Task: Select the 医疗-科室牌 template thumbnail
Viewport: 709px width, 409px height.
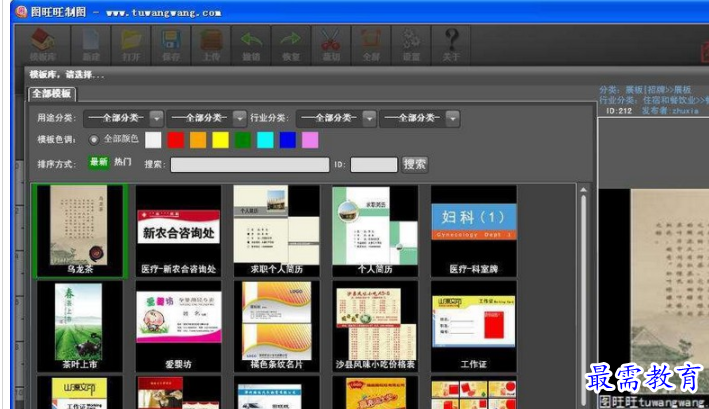Action: (473, 231)
